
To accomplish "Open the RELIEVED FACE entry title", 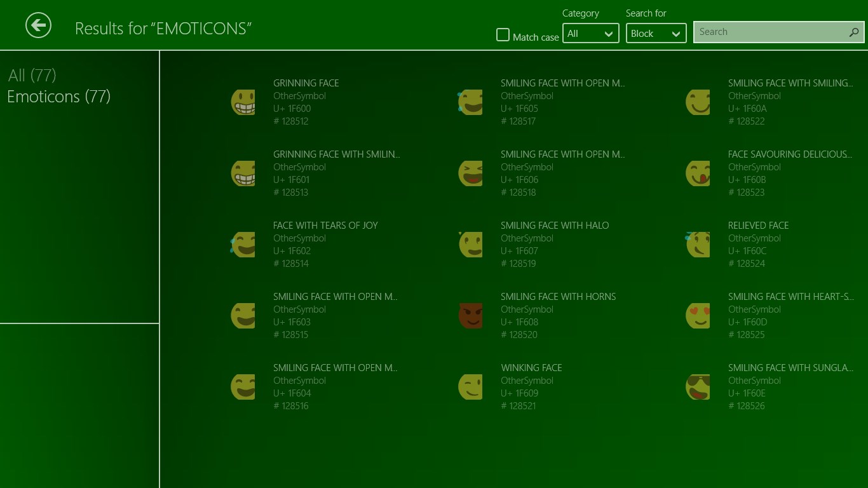I will [758, 226].
